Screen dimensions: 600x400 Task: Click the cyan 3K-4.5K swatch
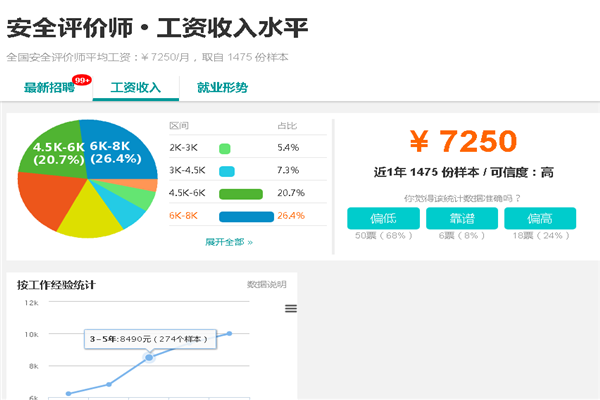[x=227, y=171]
